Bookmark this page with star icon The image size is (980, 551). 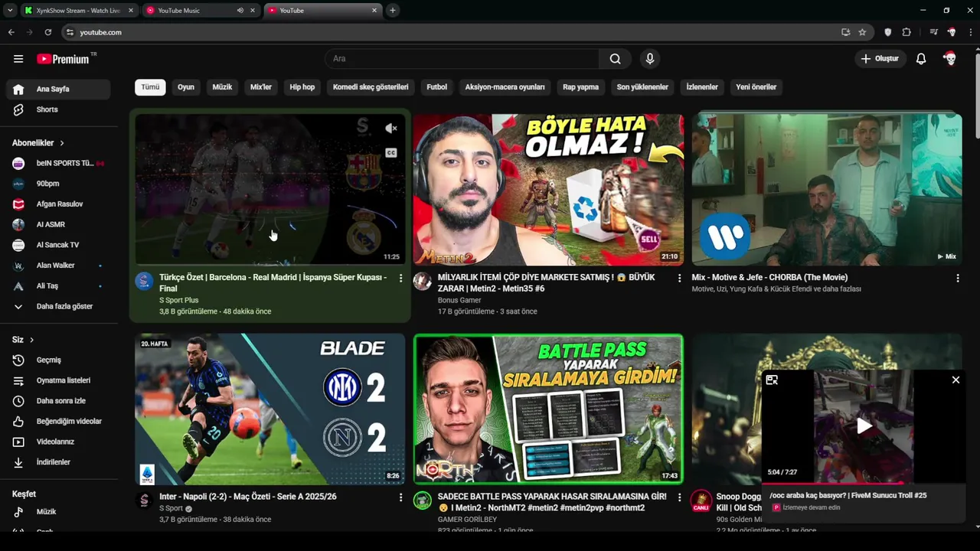[862, 32]
